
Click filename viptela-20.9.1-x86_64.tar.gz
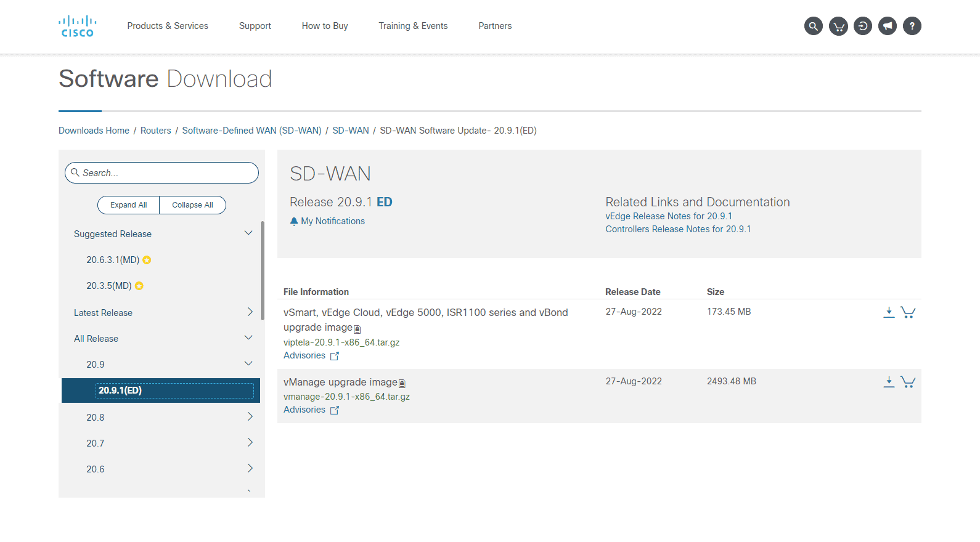pos(341,342)
